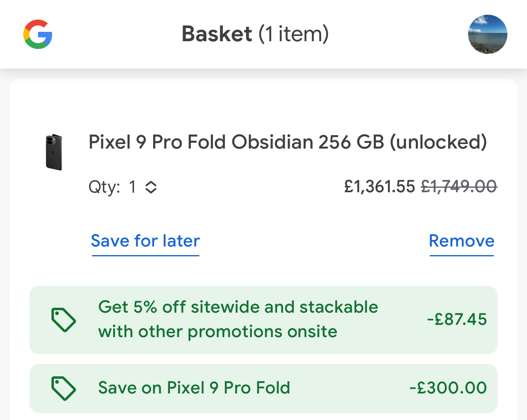This screenshot has height=420, width=527.
Task: Click the Save on Pixel 9 Pro Fold text
Action: click(x=194, y=388)
